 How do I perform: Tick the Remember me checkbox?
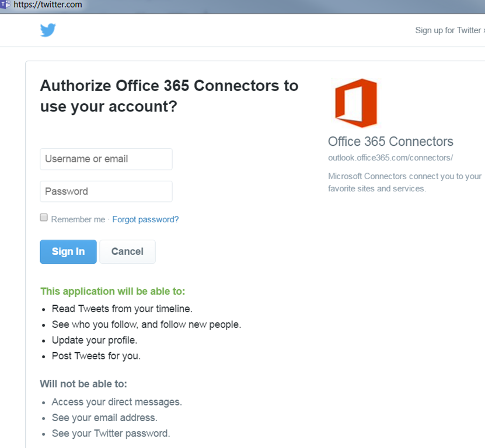pyautogui.click(x=44, y=218)
